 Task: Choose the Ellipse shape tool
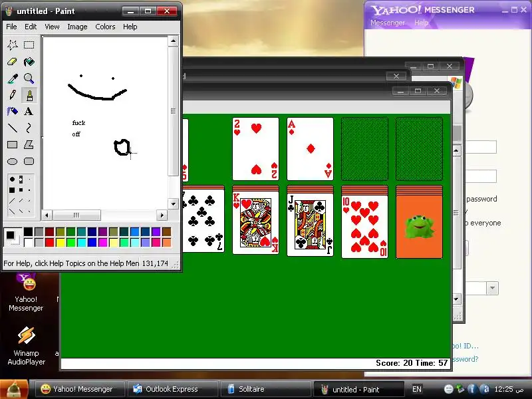tap(13, 162)
